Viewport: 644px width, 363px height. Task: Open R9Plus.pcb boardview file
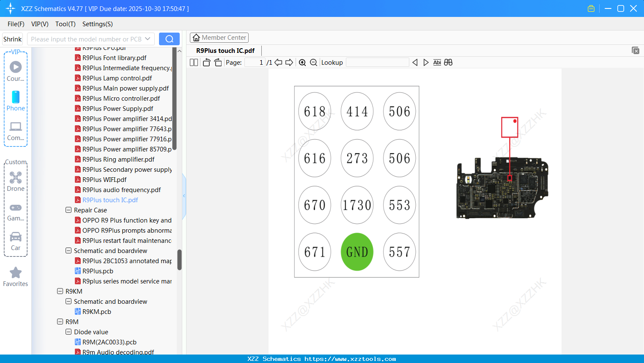point(98,271)
